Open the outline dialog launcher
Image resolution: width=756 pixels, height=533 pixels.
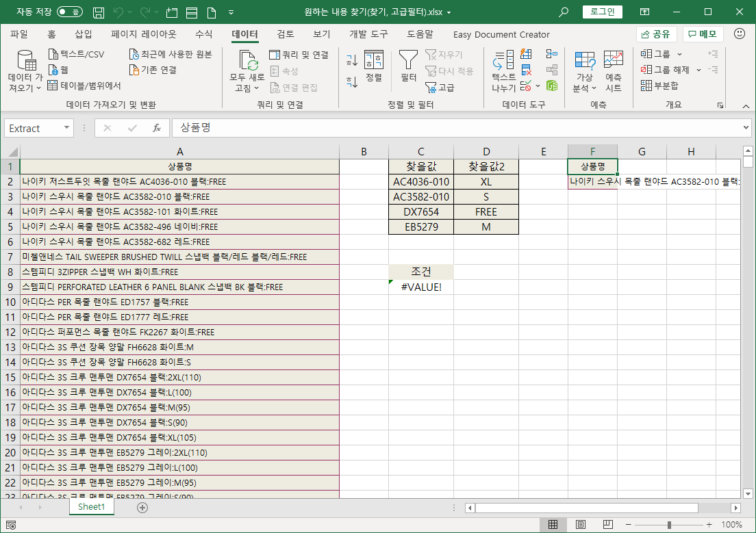coord(720,105)
